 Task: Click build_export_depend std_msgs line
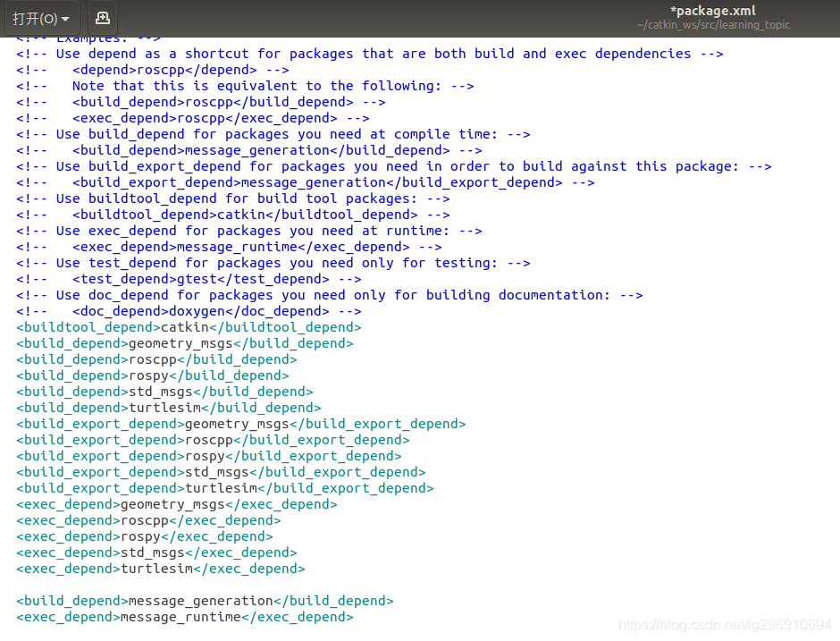coord(222,472)
